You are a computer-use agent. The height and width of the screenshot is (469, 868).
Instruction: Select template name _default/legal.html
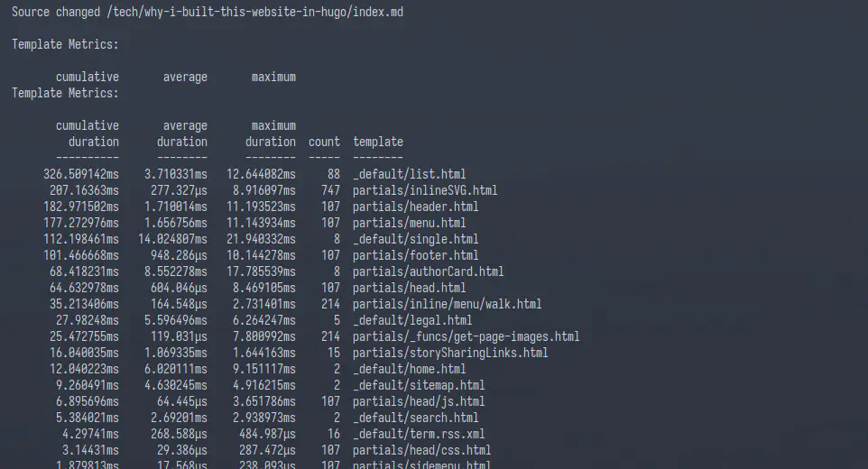point(412,320)
